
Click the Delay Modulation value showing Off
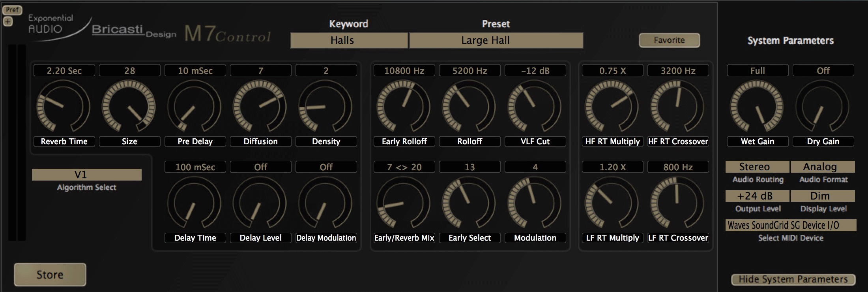(x=326, y=167)
